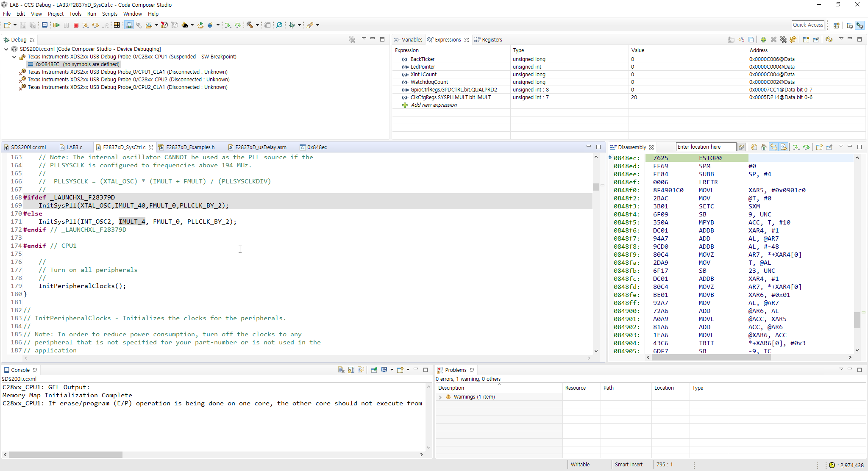
Task: Toggle Show Source in Disassembly toolbar
Action: (784, 147)
